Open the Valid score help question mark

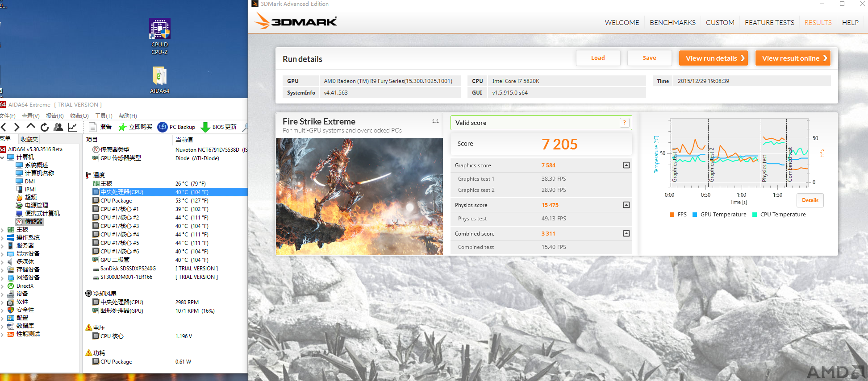(x=625, y=123)
